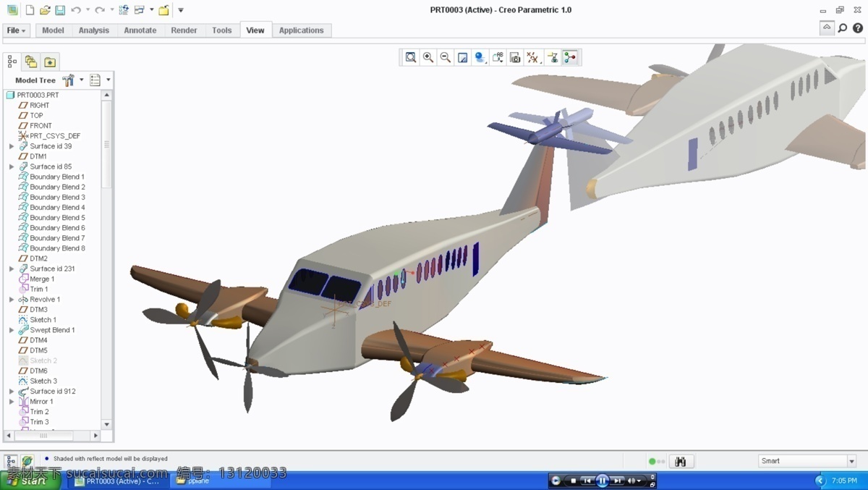Expand the Mirror 1 tree node
Viewport: 868px width, 490px height.
(x=12, y=401)
